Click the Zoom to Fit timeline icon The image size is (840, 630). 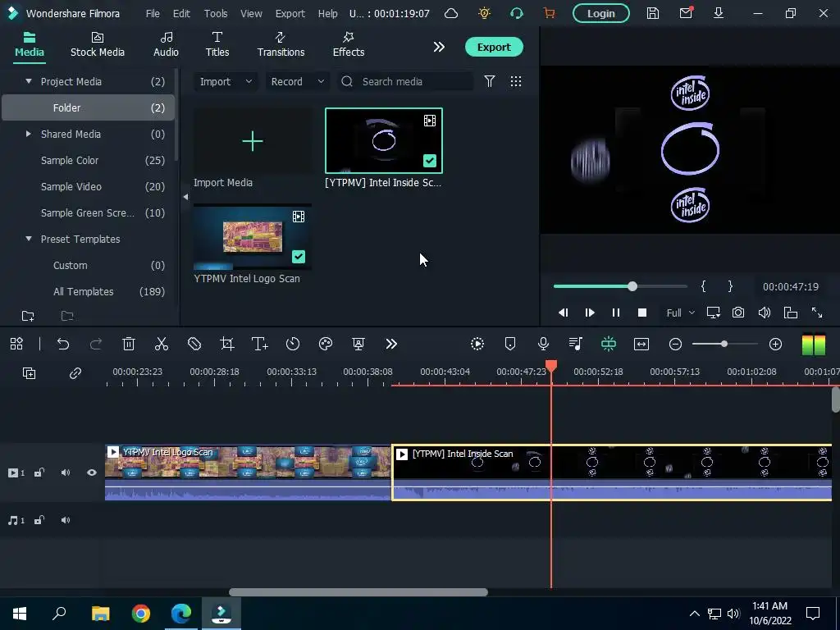tap(641, 344)
